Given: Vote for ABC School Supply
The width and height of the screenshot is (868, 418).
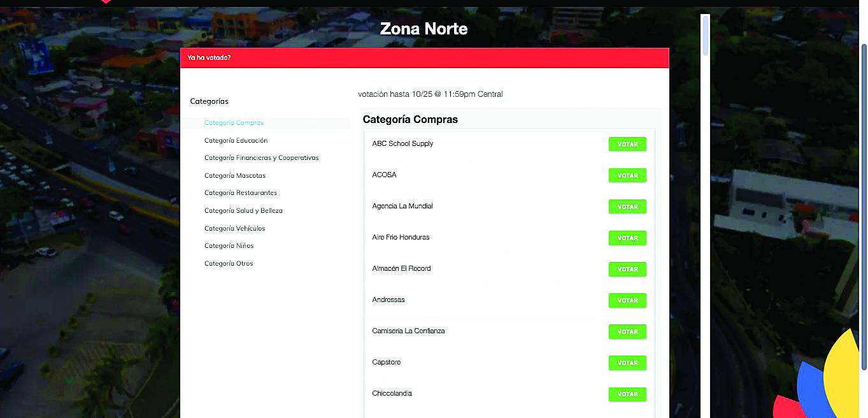Looking at the screenshot, I should click(627, 145).
